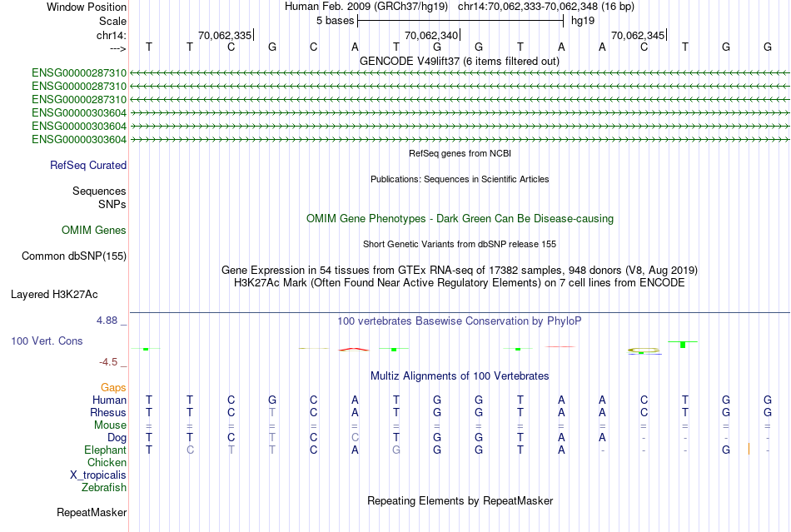This screenshot has height=532, width=791.
Task: Select the topmost ENSG00000287310 transcript label
Action: [x=79, y=72]
